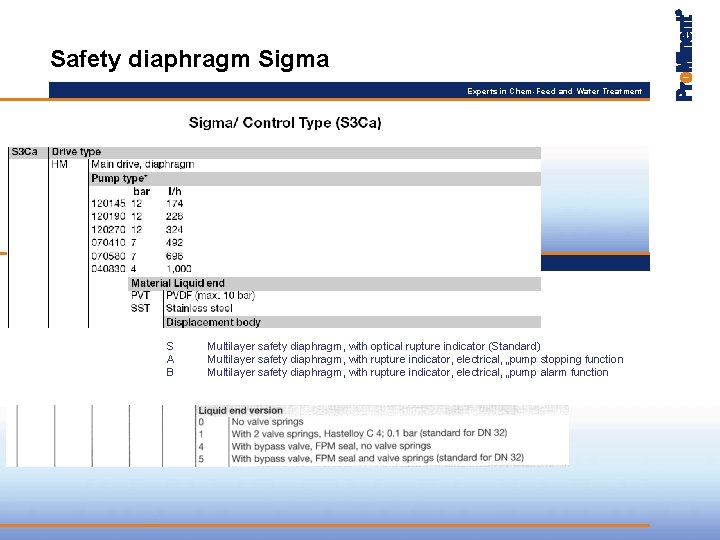Click the 'S3Ca' table cell
This screenshot has height=540, width=720.
click(x=24, y=152)
